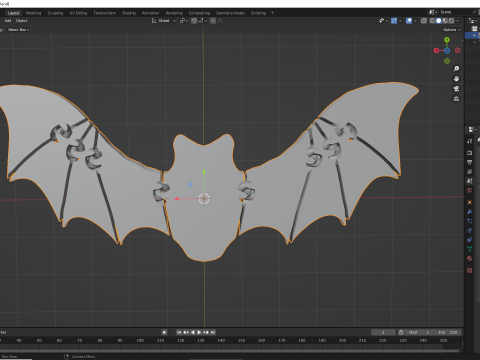Open the proportional falloff dropdown

[221, 21]
